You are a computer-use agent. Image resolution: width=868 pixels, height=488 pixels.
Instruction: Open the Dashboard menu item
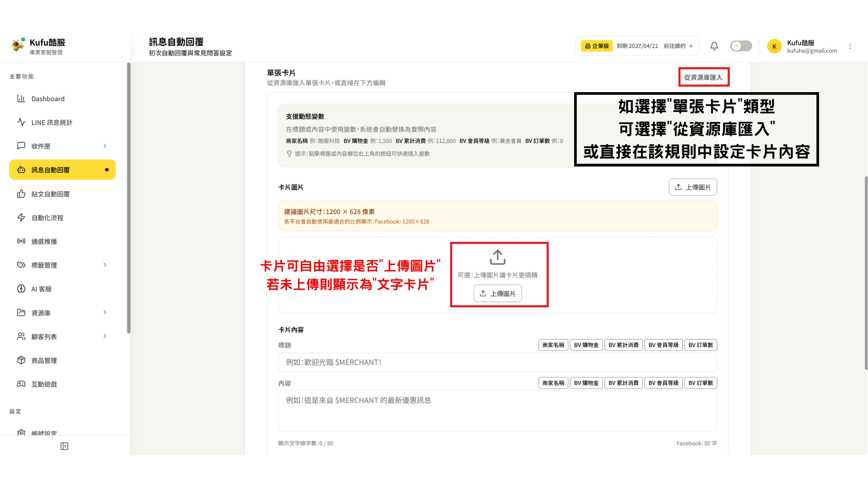62,99
